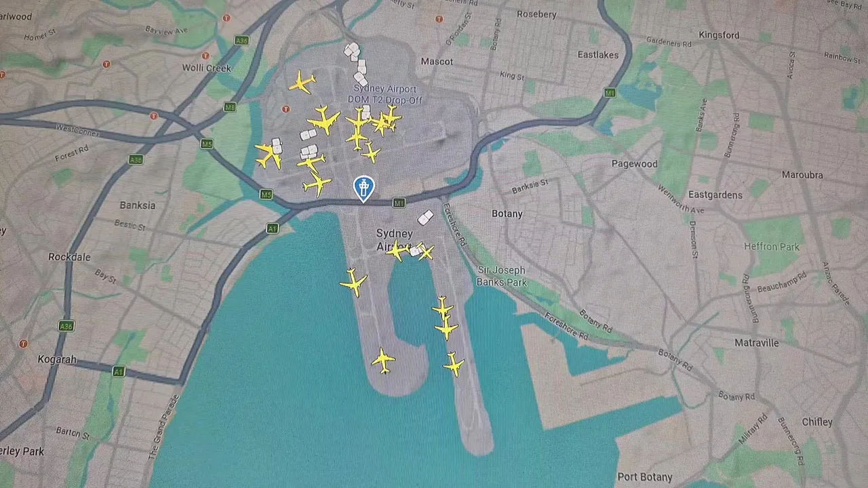
Task: Select the aircraft midway along the western runway
Action: pyautogui.click(x=353, y=282)
